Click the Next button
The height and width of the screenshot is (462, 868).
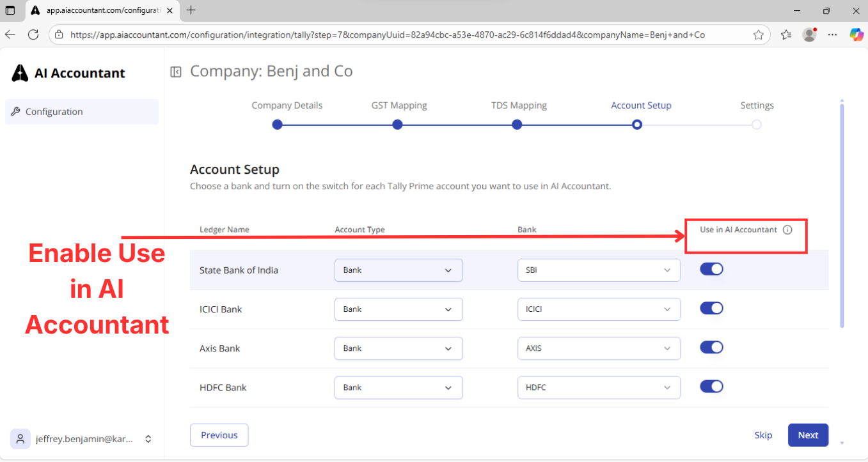pyautogui.click(x=808, y=435)
